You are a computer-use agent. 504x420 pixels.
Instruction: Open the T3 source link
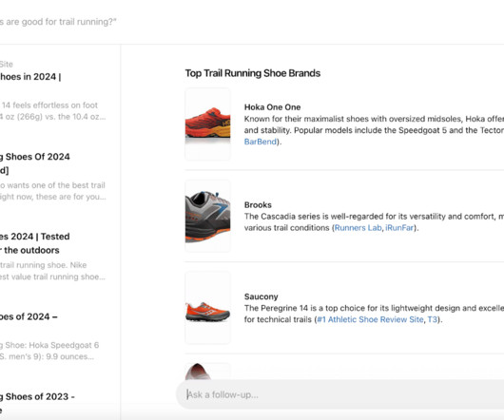[x=433, y=319]
